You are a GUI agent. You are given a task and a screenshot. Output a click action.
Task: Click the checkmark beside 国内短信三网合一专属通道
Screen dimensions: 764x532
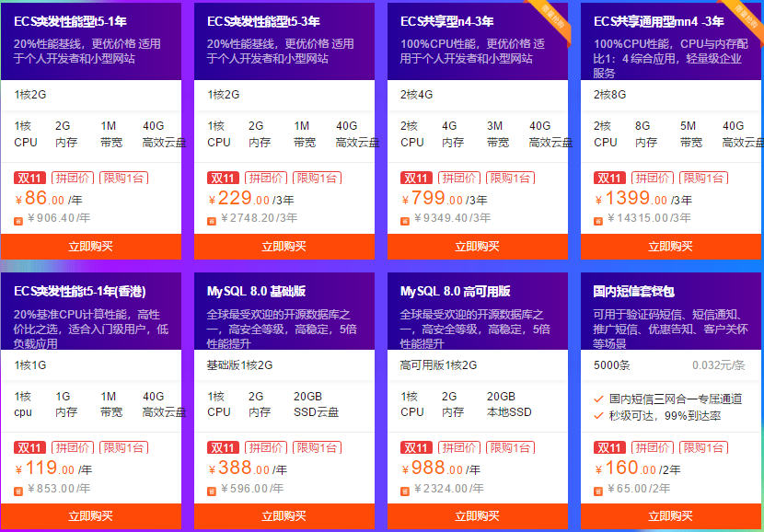point(599,399)
